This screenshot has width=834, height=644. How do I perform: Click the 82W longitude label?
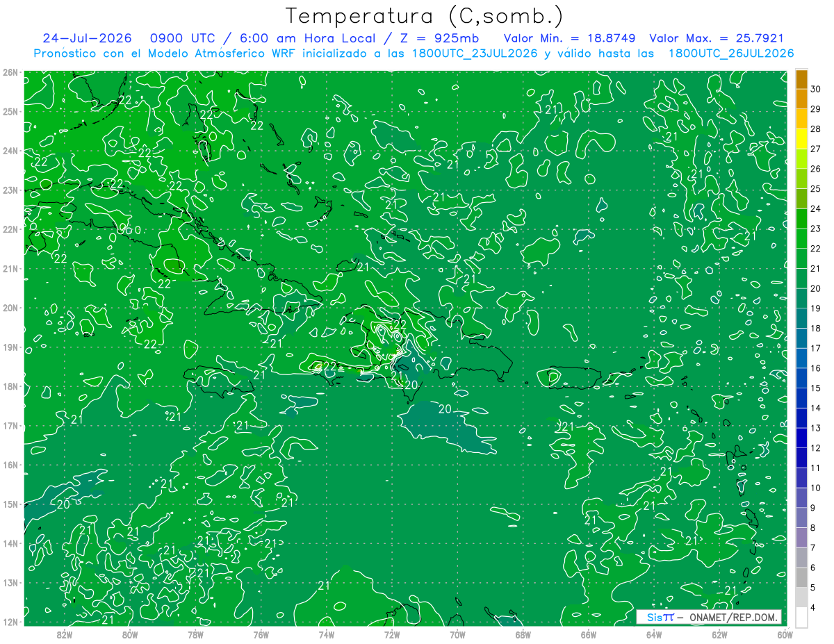(64, 634)
